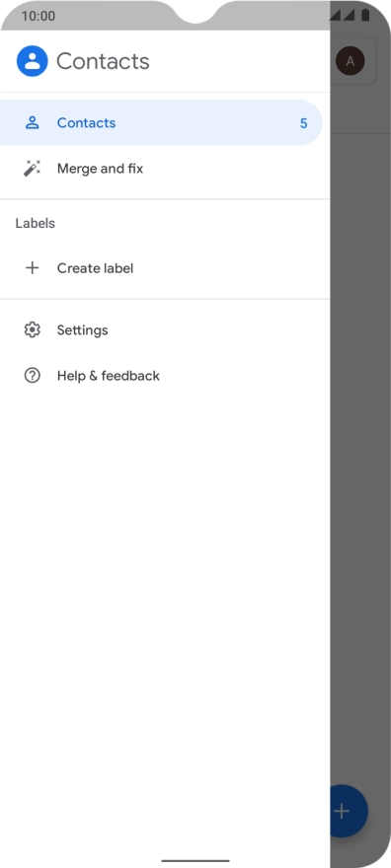Image resolution: width=391 pixels, height=868 pixels.
Task: Open the Contacts menu entry
Action: coord(161,123)
